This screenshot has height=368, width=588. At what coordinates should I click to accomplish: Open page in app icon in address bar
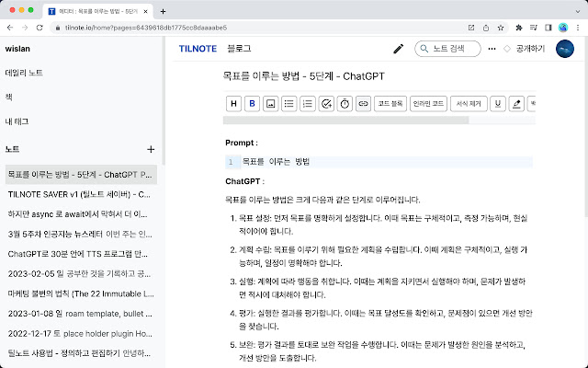(x=471, y=28)
